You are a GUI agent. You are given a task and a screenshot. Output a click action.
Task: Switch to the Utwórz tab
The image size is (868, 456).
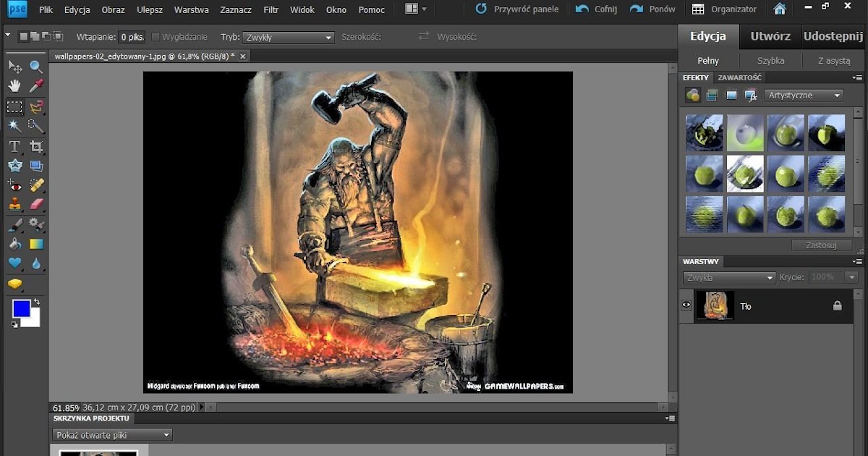[770, 36]
